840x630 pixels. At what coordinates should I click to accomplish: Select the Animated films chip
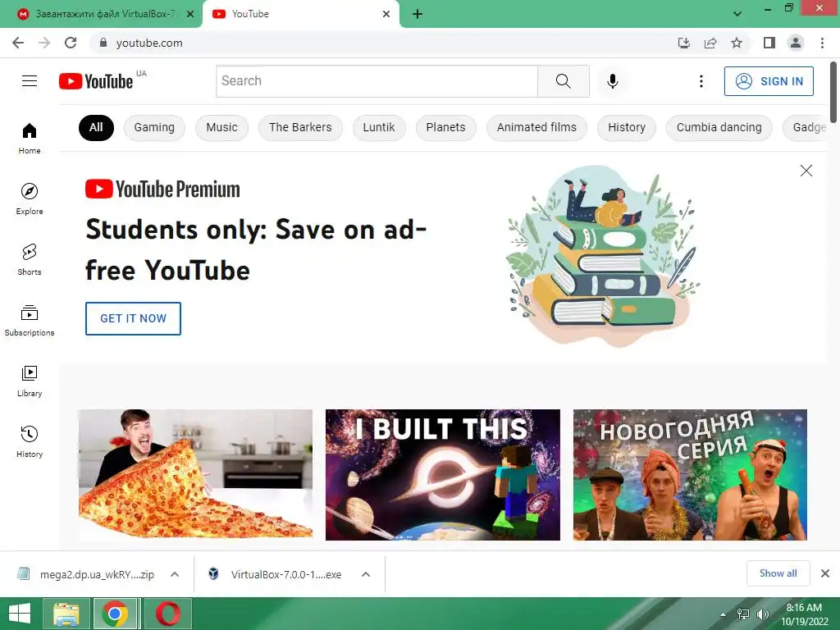(x=536, y=127)
